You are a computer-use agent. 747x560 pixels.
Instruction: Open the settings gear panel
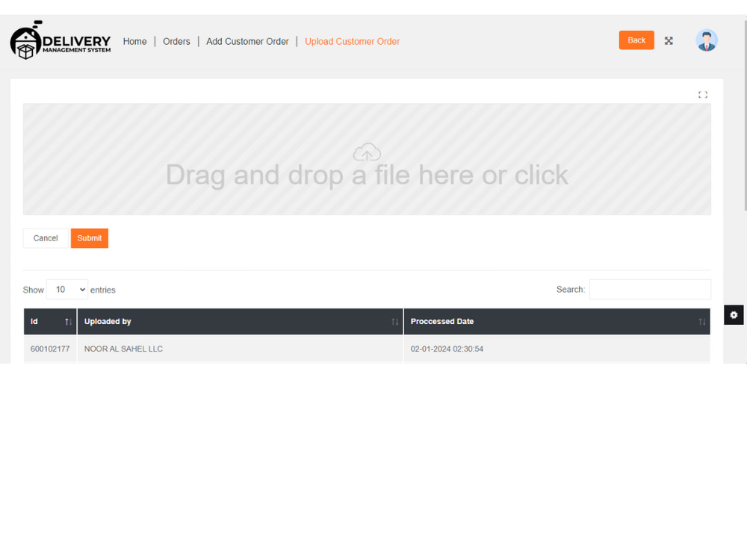click(734, 315)
